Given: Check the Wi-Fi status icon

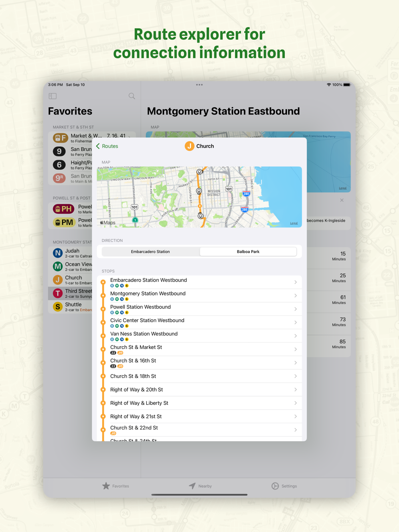Looking at the screenshot, I should 329,85.
